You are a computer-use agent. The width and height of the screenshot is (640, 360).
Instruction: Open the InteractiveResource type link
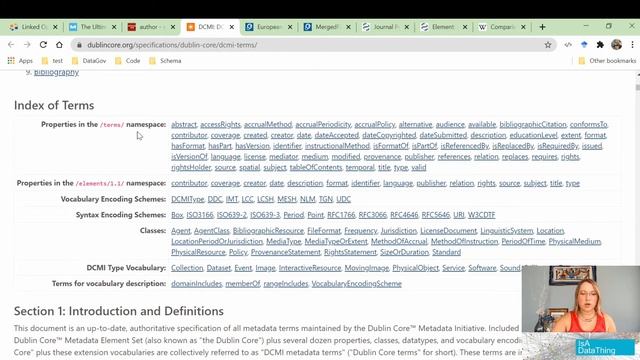point(310,268)
